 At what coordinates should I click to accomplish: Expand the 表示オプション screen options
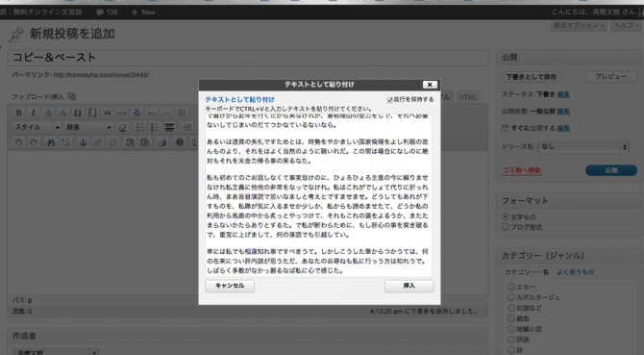579,25
